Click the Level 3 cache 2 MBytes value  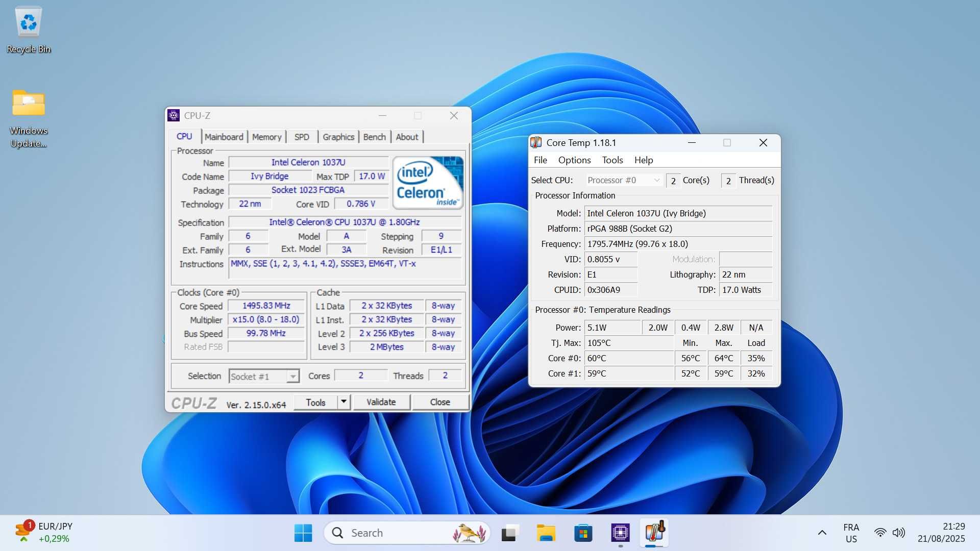pos(386,347)
